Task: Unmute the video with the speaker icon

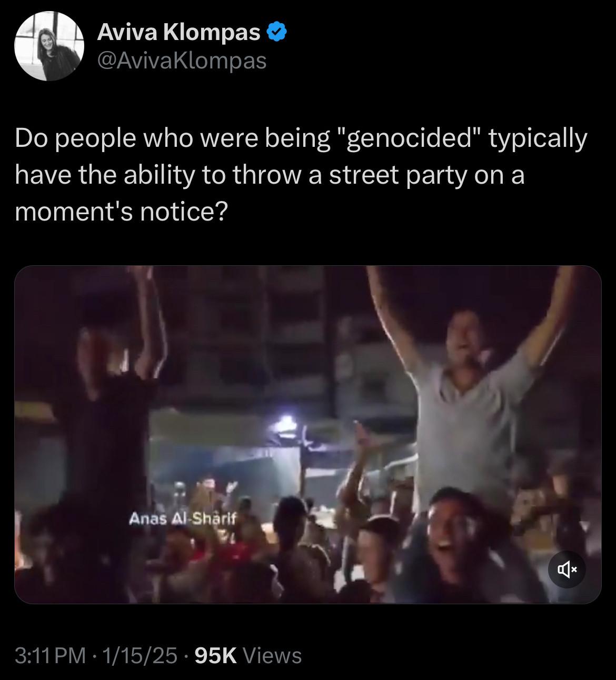Action: click(x=567, y=568)
